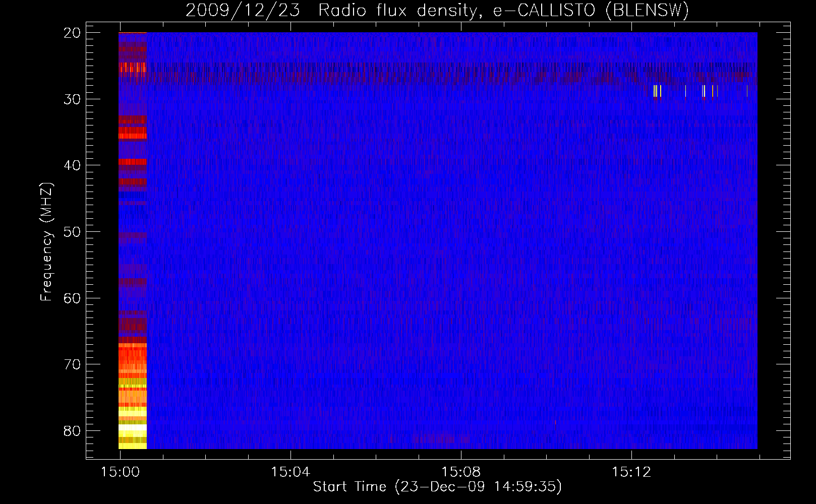This screenshot has width=816, height=504.
Task: Click the 40 frequency tick label
Action: pyautogui.click(x=72, y=165)
